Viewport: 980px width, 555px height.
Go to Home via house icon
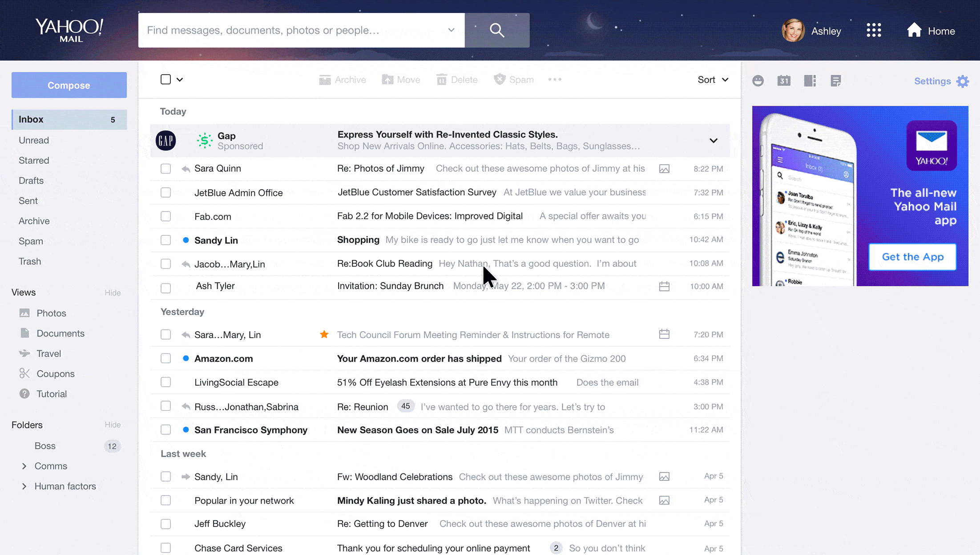pyautogui.click(x=914, y=30)
